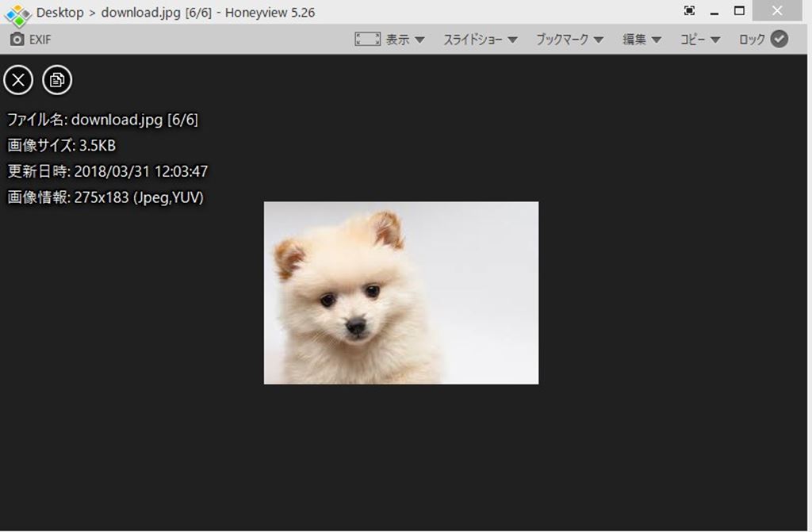Open the コピー menu

pos(699,40)
